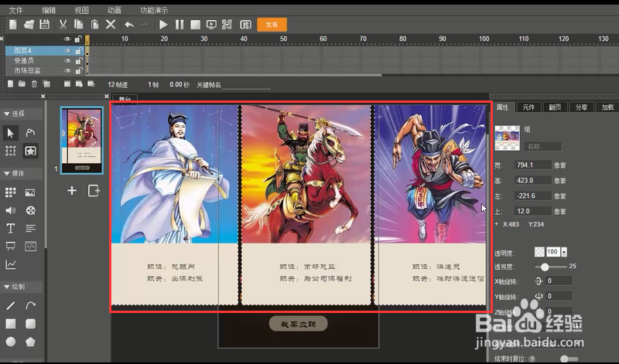Screen dimensions: 619x364
Task: Add new page plus button
Action: coord(72,191)
